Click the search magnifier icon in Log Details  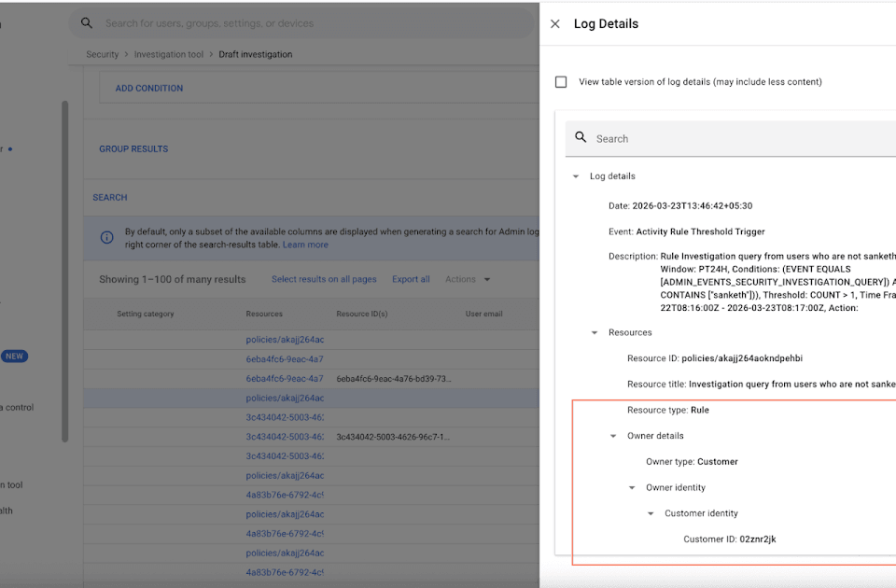581,138
